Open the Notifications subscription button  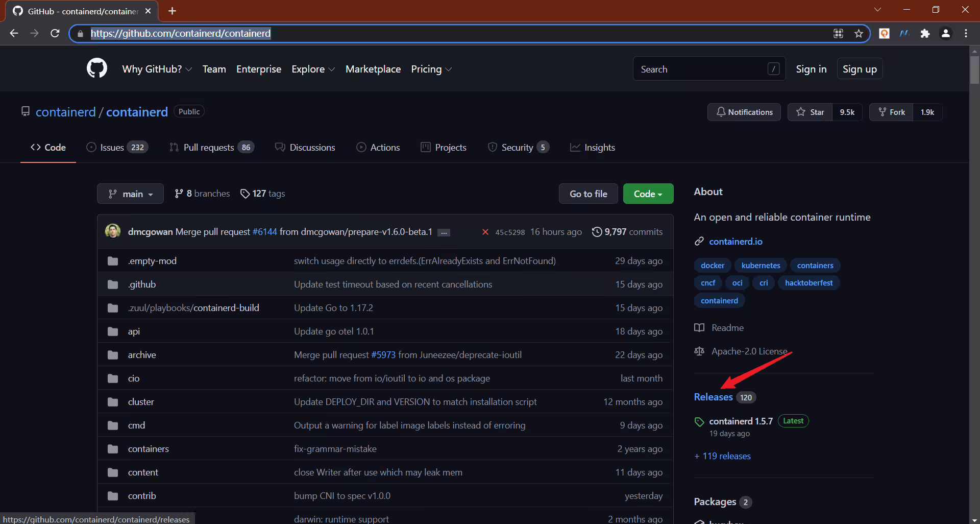744,112
